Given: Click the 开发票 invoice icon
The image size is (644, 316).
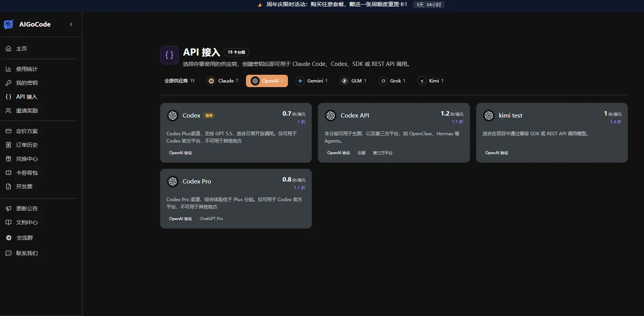Looking at the screenshot, I should click(x=8, y=187).
